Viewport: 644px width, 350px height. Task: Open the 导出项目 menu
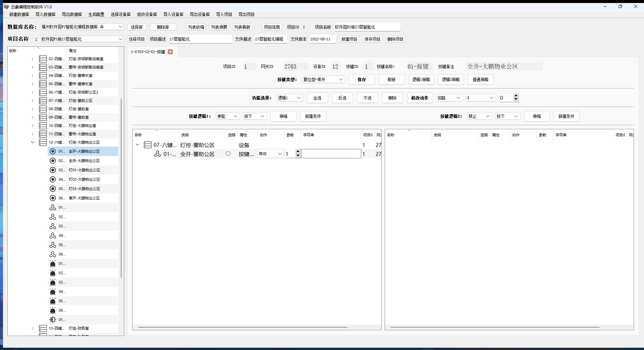coord(246,14)
